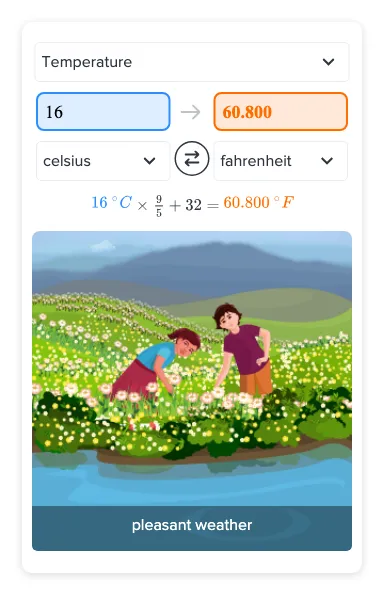Focus the blue input field showing 16
384x595 pixels.
click(103, 112)
